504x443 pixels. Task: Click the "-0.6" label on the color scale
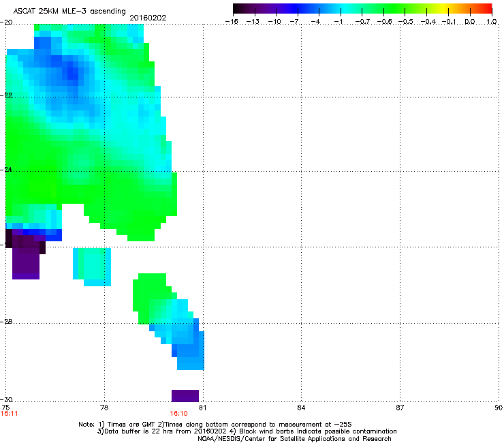(384, 22)
